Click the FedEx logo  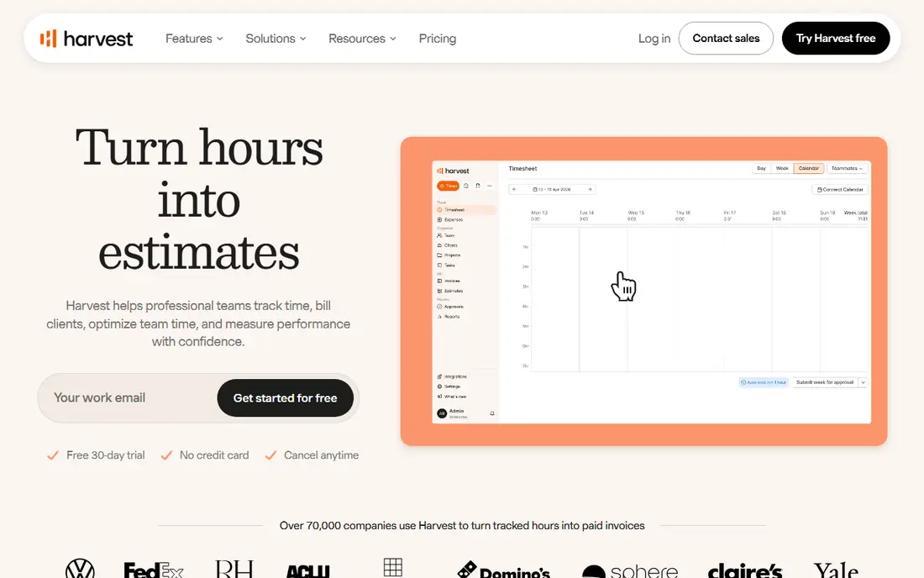153,570
